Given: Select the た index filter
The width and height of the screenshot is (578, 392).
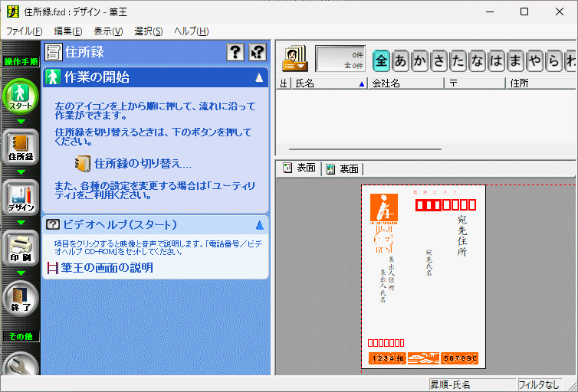Looking at the screenshot, I should 458,60.
